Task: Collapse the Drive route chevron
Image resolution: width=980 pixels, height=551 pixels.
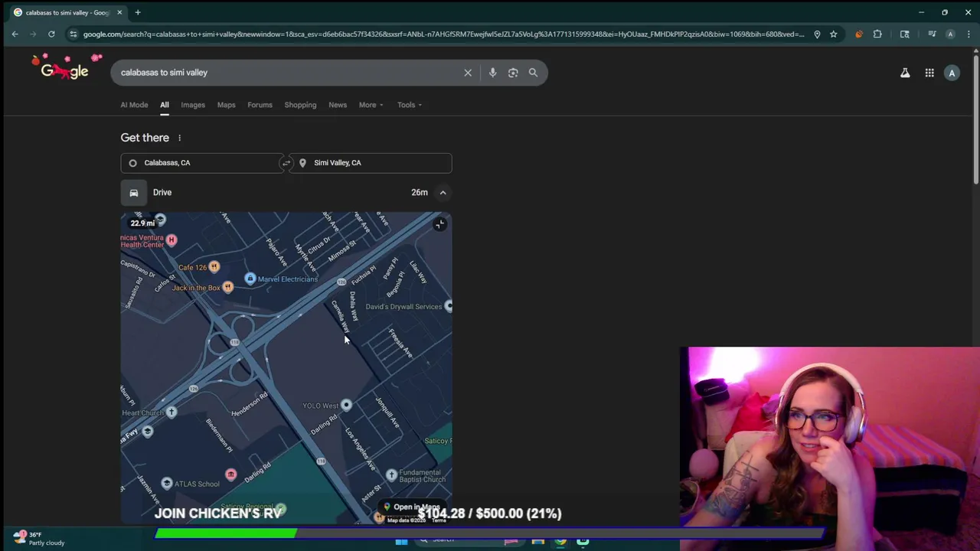Action: (443, 193)
